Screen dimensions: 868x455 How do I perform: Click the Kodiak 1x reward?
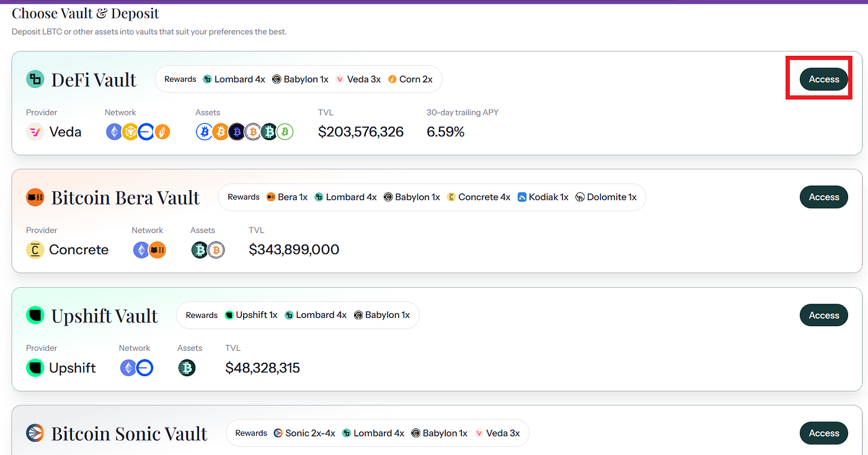click(542, 197)
